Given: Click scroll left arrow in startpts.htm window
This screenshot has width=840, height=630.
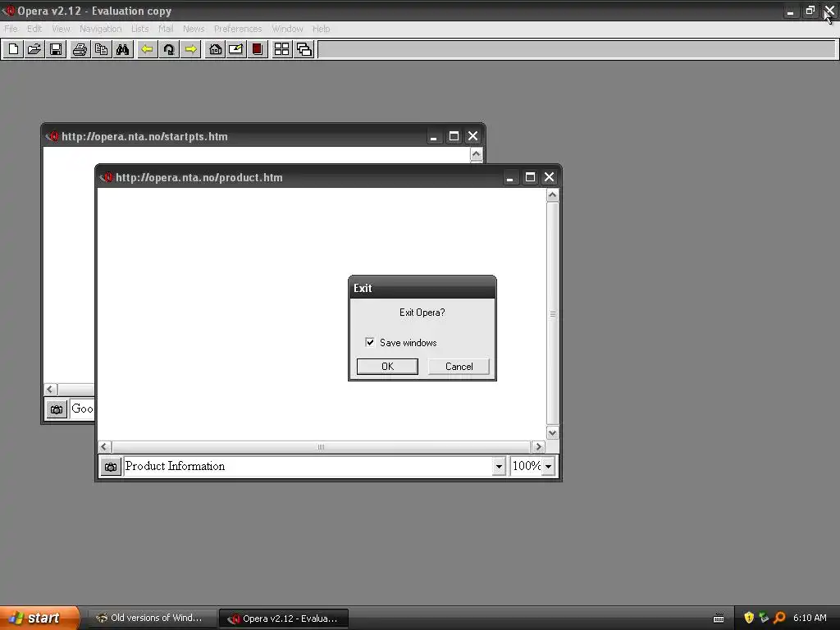Looking at the screenshot, I should (50, 390).
